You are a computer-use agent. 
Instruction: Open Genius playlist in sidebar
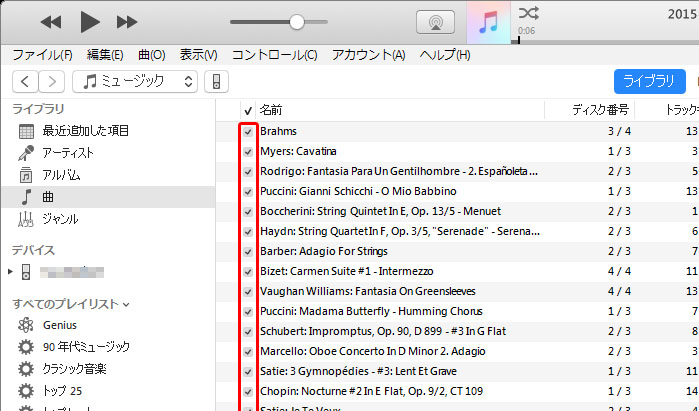click(x=58, y=325)
